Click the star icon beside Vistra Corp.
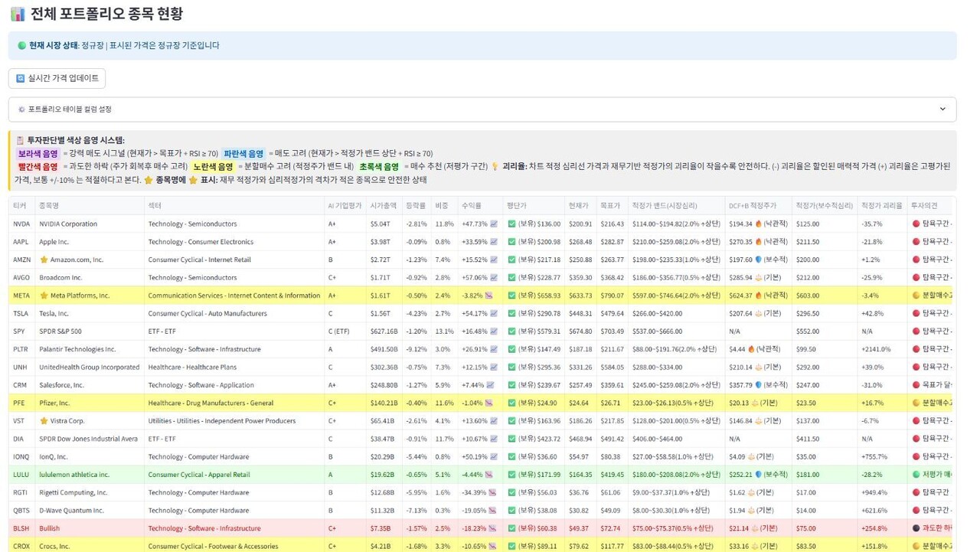The height and width of the screenshot is (552, 980). (44, 421)
